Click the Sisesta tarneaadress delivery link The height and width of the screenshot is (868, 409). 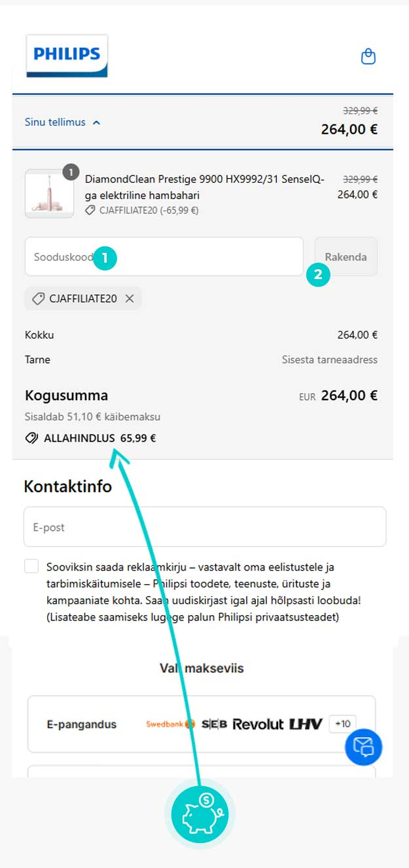pyautogui.click(x=331, y=360)
